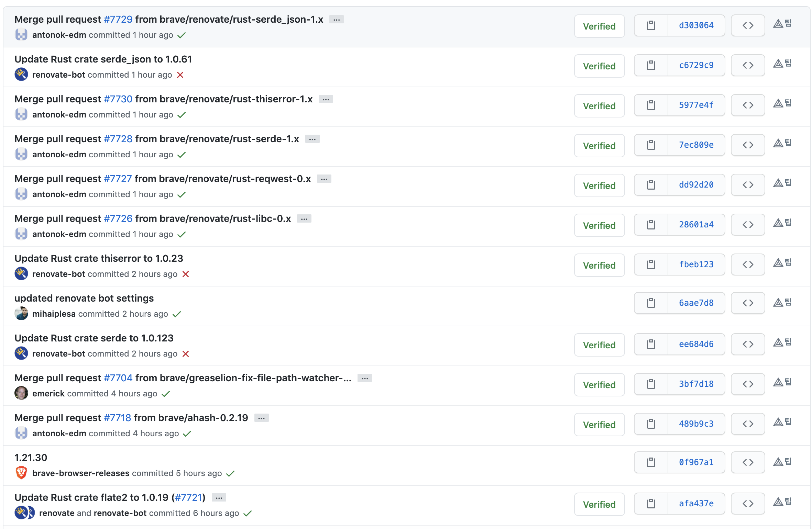The image size is (812, 529).
Task: Copy full SHA for commit 6aae7d8
Action: coord(651,303)
